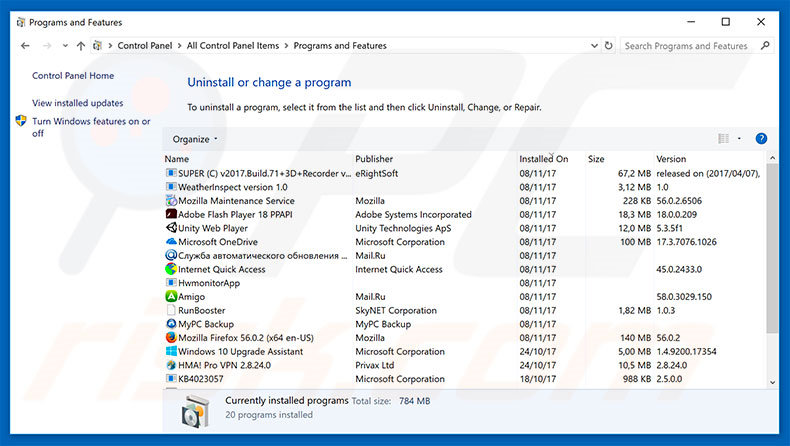790x446 pixels.
Task: Click the Windows 10 Upgrade Assistant icon
Action: (171, 351)
